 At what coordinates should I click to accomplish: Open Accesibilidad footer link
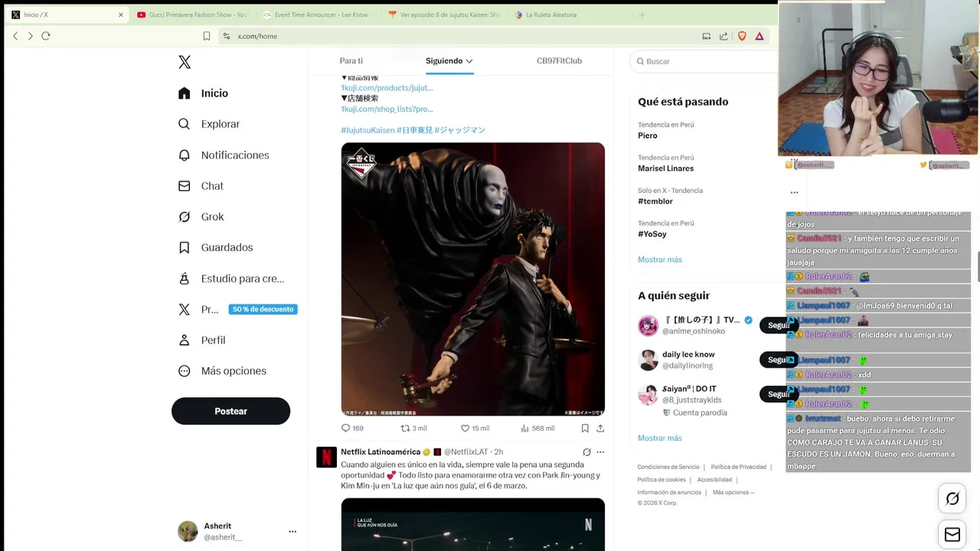[714, 480]
